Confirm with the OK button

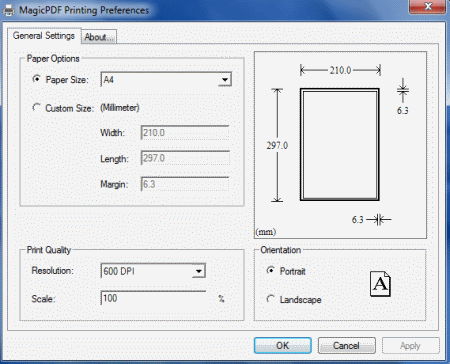pos(283,346)
